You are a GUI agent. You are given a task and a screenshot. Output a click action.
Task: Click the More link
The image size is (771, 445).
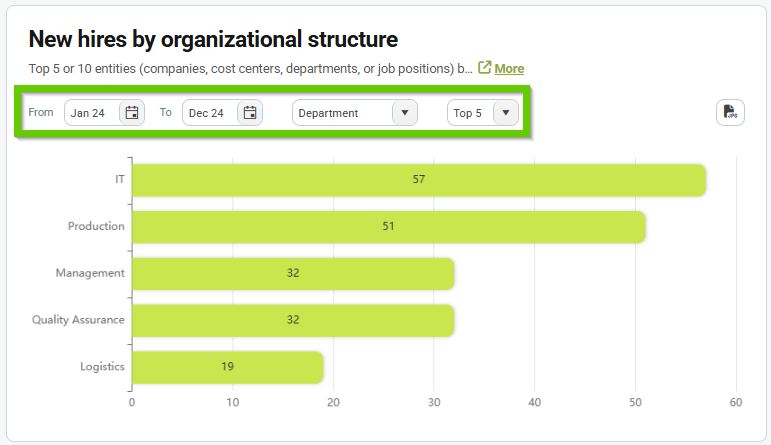point(509,68)
